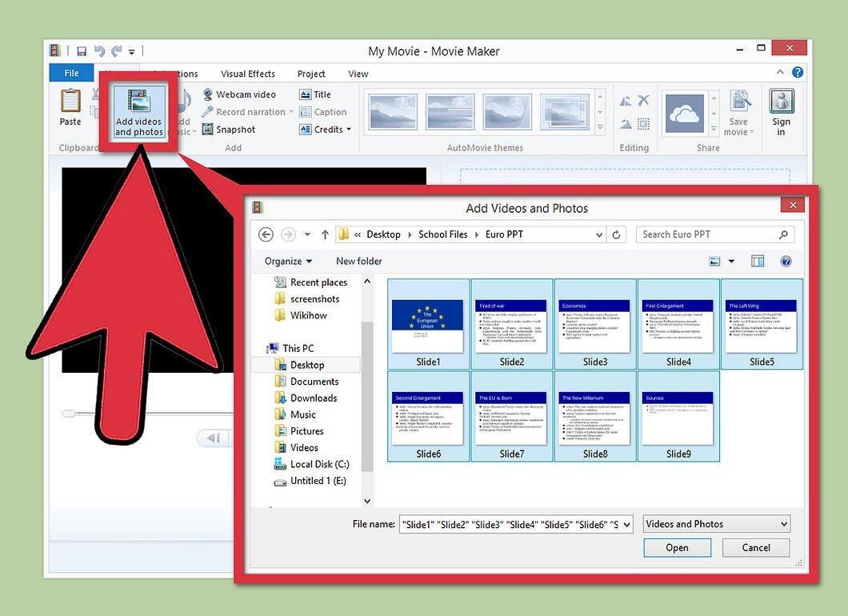The width and height of the screenshot is (848, 616).
Task: Expand the Save movie options
Action: [x=738, y=126]
